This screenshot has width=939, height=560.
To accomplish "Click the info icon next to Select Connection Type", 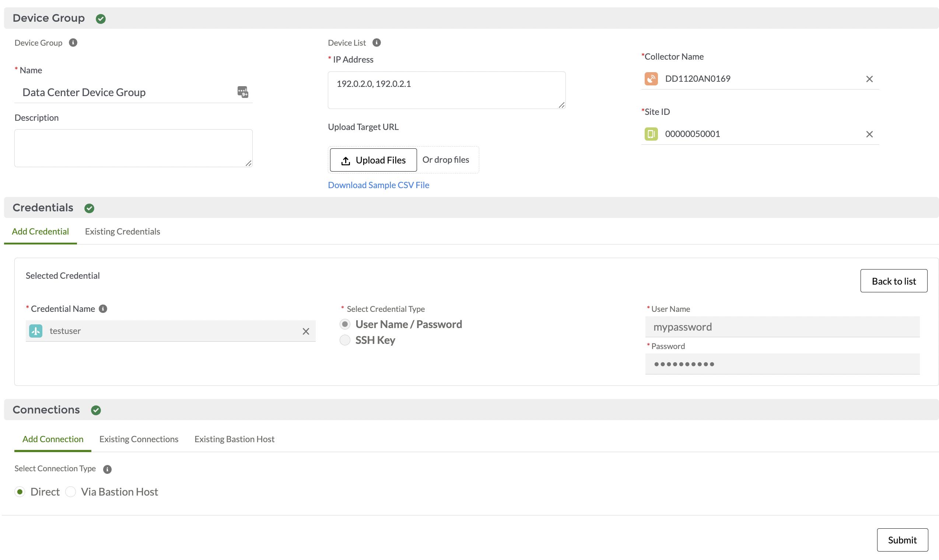I will tap(107, 469).
